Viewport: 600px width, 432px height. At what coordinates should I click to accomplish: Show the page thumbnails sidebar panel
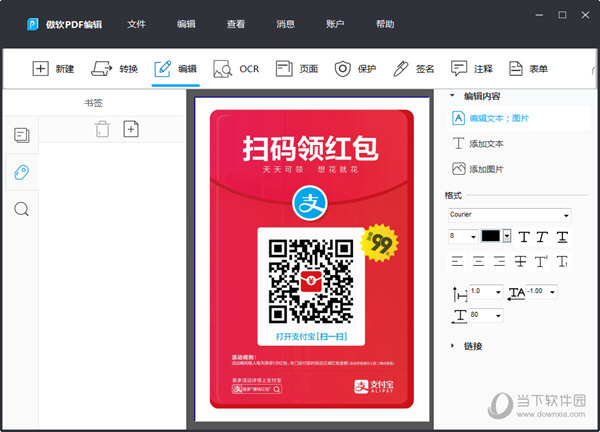(21, 135)
